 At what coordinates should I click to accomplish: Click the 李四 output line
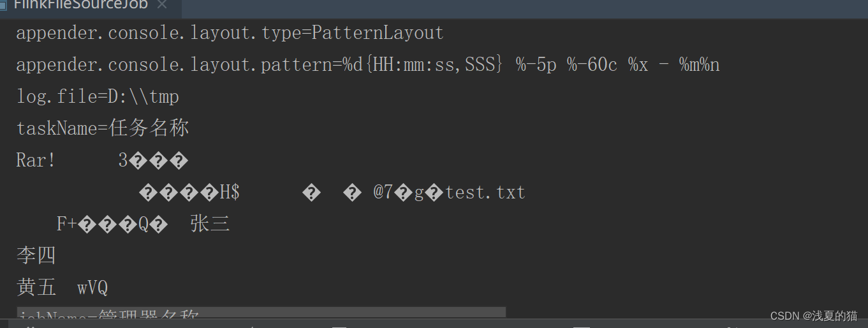point(36,256)
